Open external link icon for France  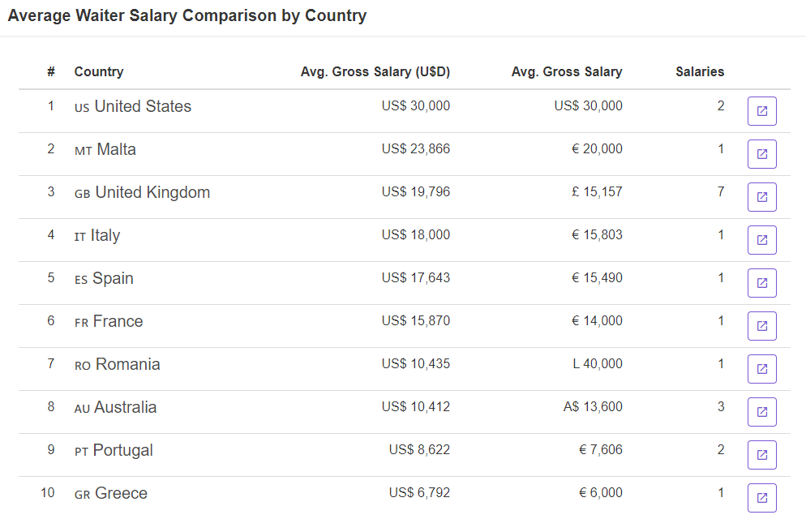pos(761,326)
